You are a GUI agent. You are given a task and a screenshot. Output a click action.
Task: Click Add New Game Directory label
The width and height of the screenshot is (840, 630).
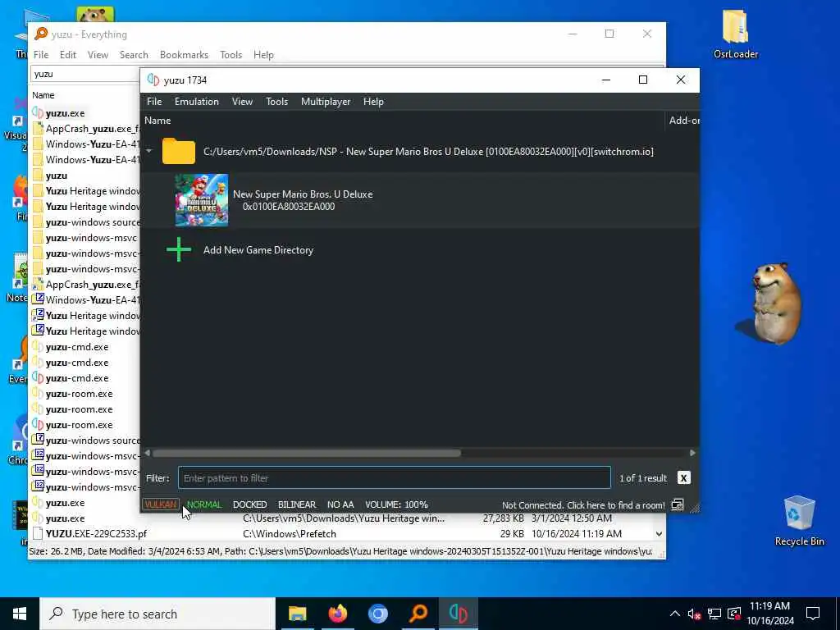point(258,250)
